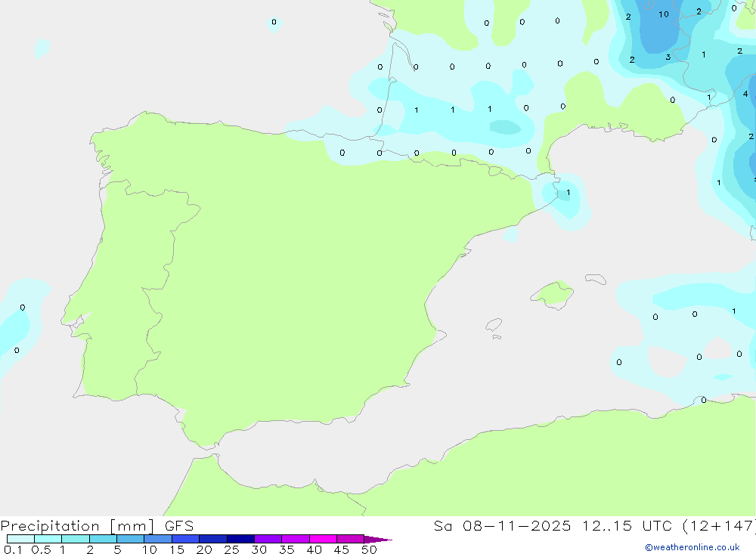Select the 2–5 mm legend swatch
This screenshot has height=554, width=756.
pyautogui.click(x=103, y=539)
